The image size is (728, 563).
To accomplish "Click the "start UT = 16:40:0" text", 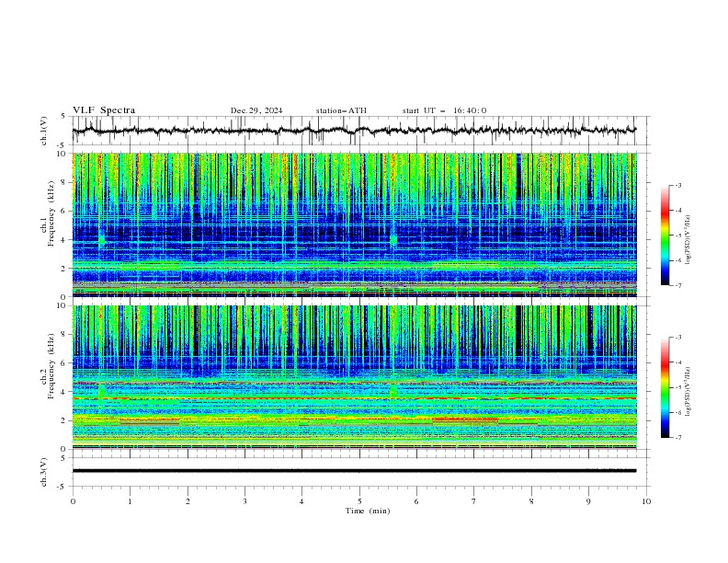I will 444,110.
